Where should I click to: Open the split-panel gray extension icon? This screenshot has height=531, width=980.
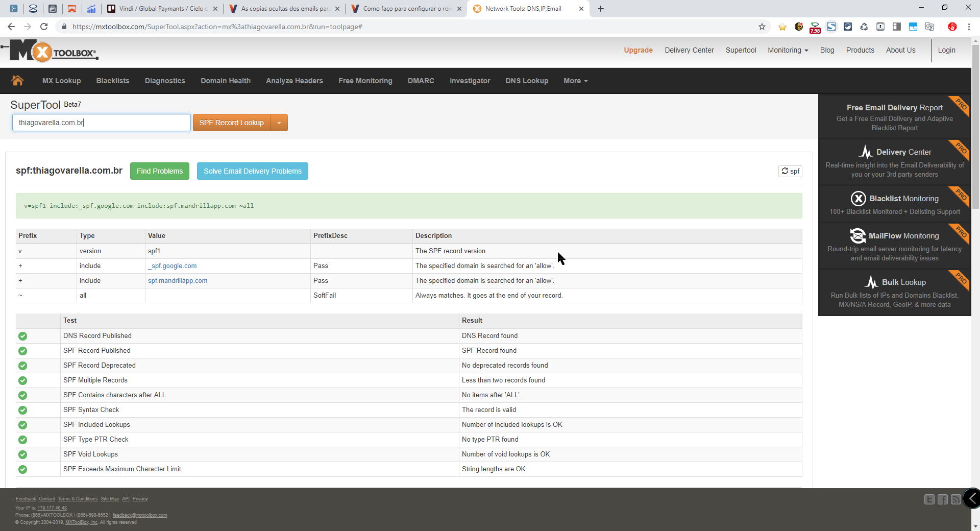(897, 27)
